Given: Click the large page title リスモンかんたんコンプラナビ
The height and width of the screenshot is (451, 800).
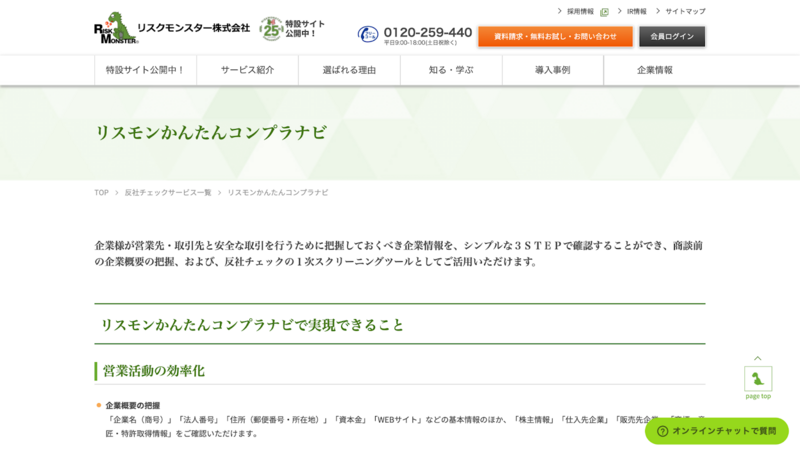Looking at the screenshot, I should point(211,133).
